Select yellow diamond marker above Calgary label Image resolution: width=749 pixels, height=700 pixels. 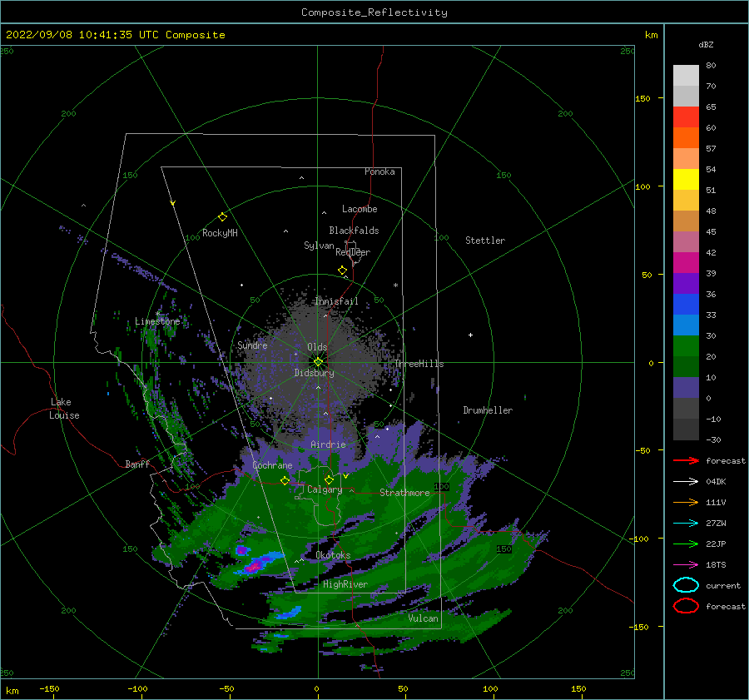point(329,479)
